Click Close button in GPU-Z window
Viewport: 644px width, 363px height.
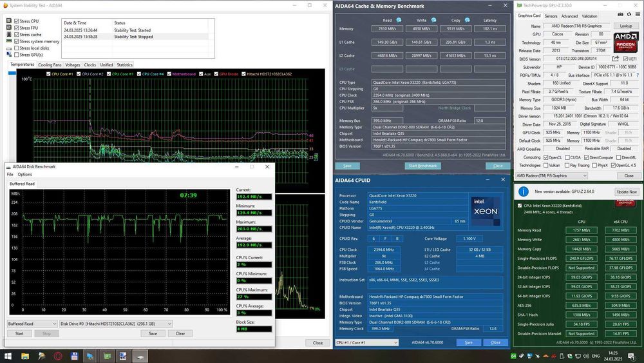click(629, 175)
